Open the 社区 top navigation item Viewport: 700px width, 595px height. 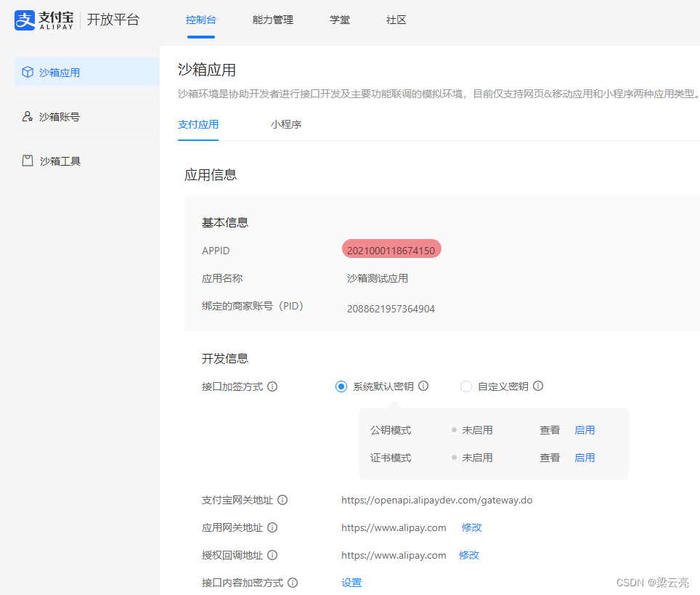tap(396, 20)
